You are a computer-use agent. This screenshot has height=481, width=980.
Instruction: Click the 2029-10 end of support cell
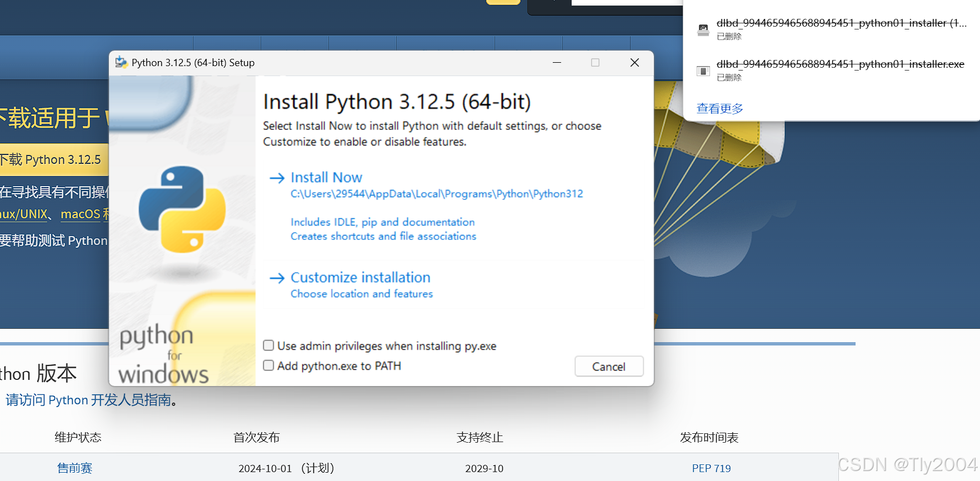tap(484, 468)
